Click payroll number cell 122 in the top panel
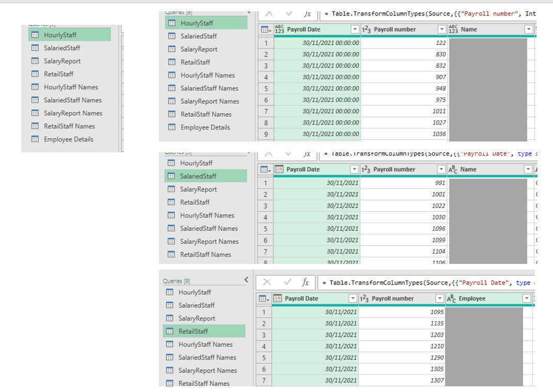 coord(404,43)
